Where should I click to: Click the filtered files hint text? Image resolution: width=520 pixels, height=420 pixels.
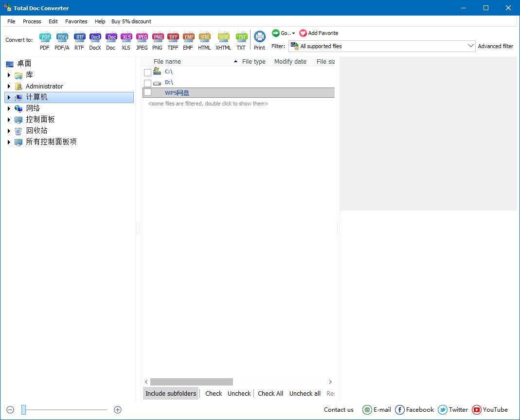[208, 104]
